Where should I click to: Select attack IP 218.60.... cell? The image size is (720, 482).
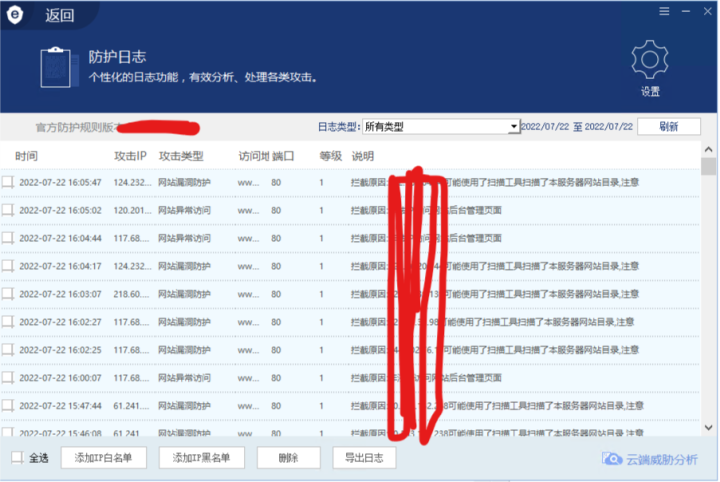point(131,294)
